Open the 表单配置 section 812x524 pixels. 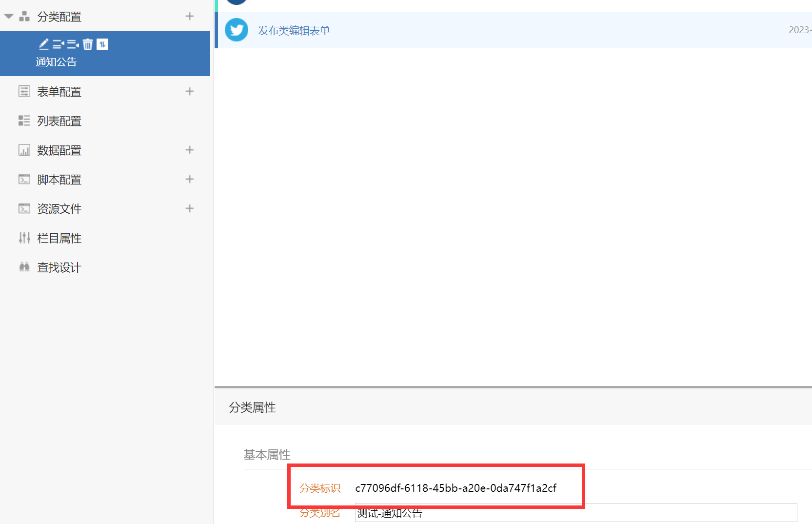tap(59, 92)
